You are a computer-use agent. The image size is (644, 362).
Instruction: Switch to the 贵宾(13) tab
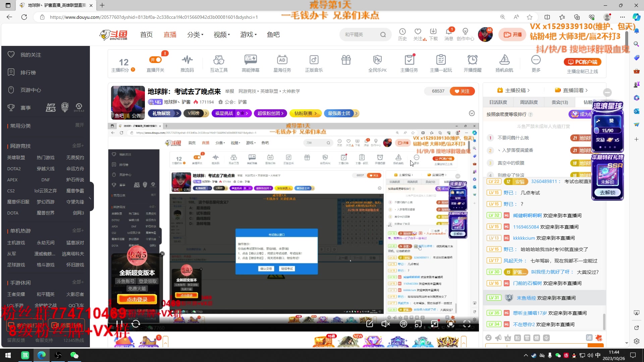(560, 102)
